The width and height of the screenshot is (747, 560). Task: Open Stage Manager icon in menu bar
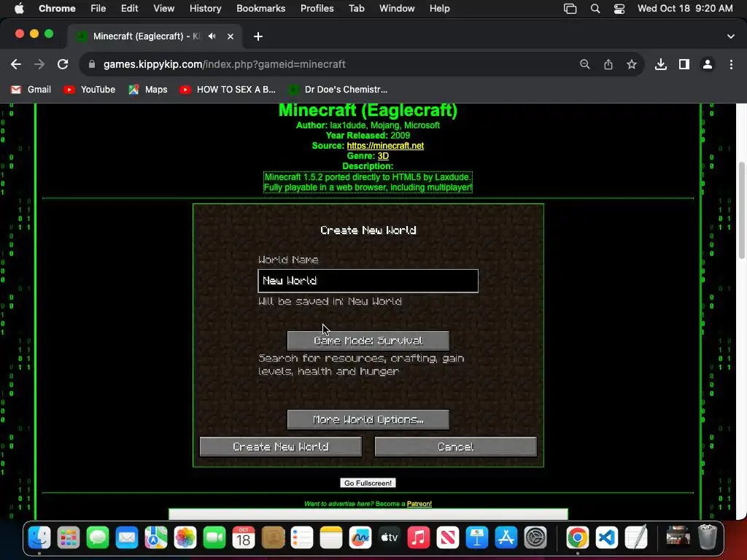point(570,9)
